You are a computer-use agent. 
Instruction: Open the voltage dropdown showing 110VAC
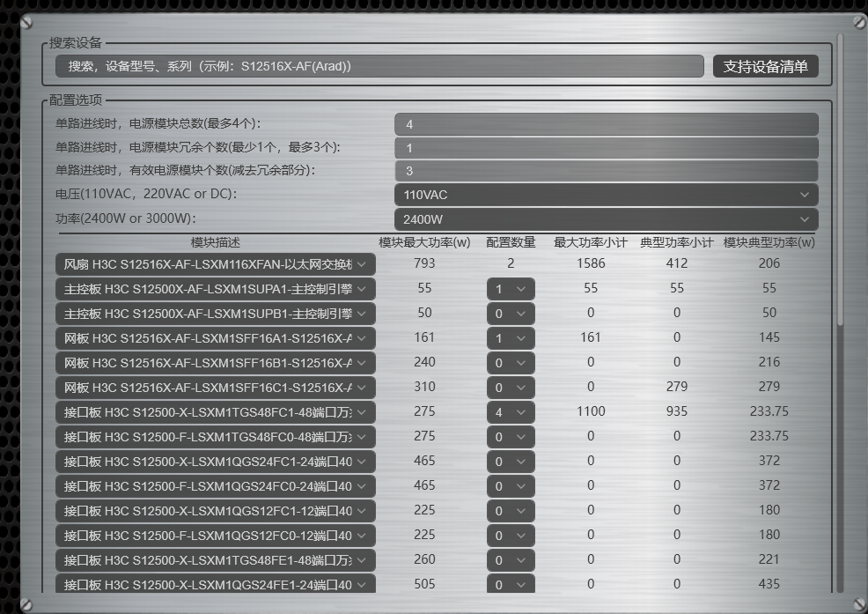(607, 195)
